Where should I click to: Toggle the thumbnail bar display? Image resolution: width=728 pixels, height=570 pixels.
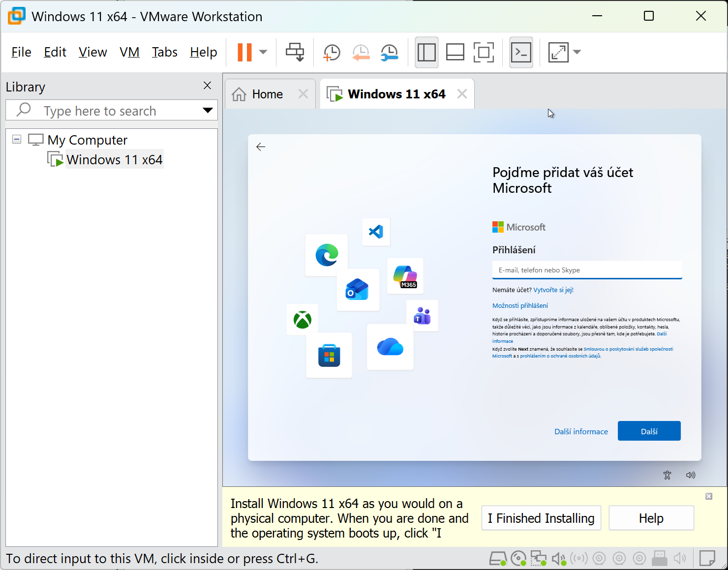pos(455,52)
